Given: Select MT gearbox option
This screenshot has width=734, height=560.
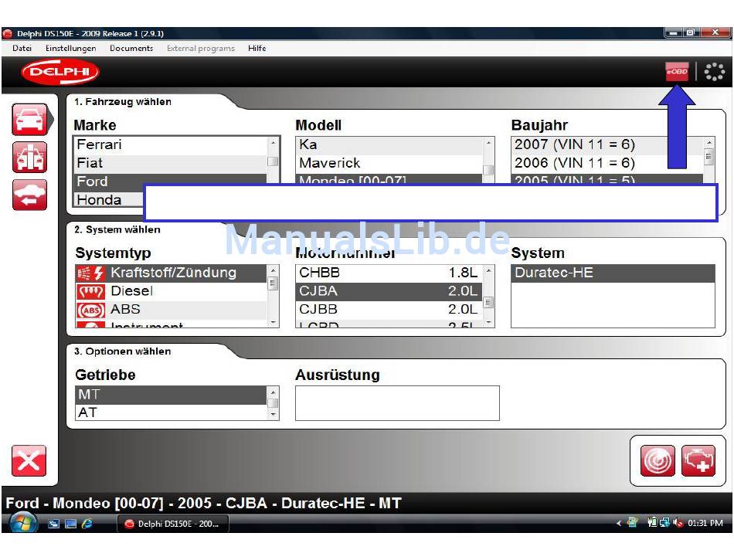Looking at the screenshot, I should tap(171, 395).
